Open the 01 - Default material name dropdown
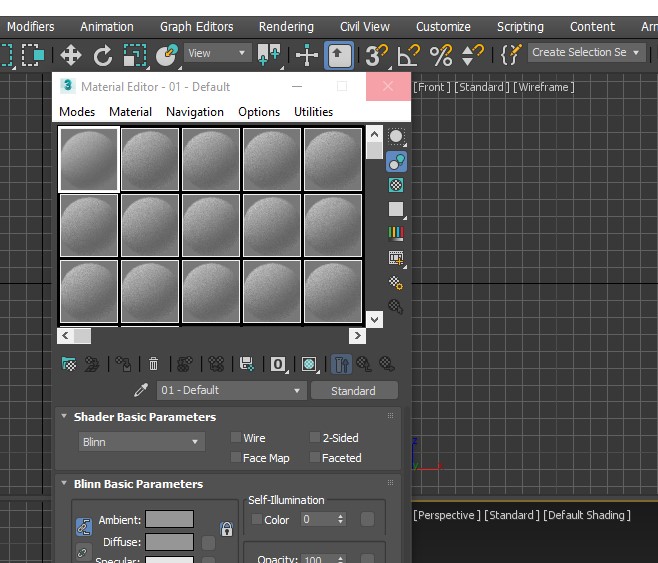 coord(232,390)
